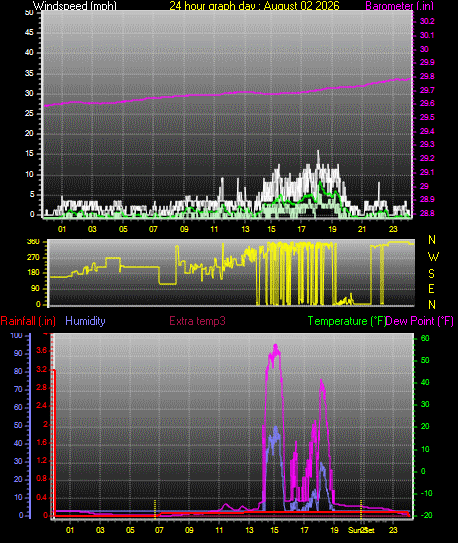
Task: Click the '28.8' barometer axis value
Action: point(427,213)
